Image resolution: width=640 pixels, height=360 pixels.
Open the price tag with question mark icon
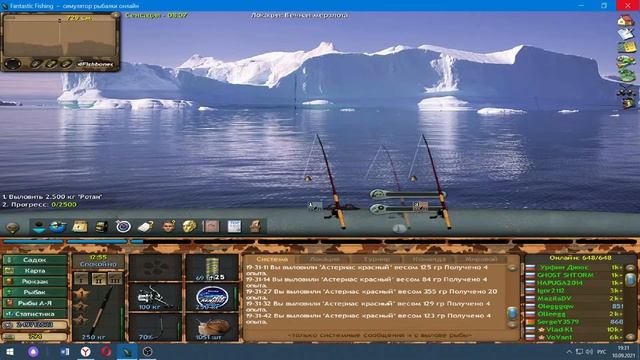pyautogui.click(x=145, y=226)
